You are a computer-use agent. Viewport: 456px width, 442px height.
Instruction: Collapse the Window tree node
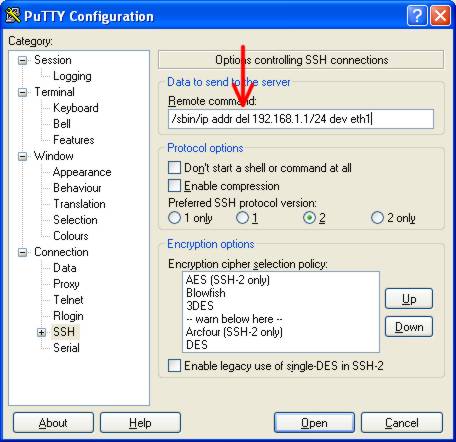(22, 156)
